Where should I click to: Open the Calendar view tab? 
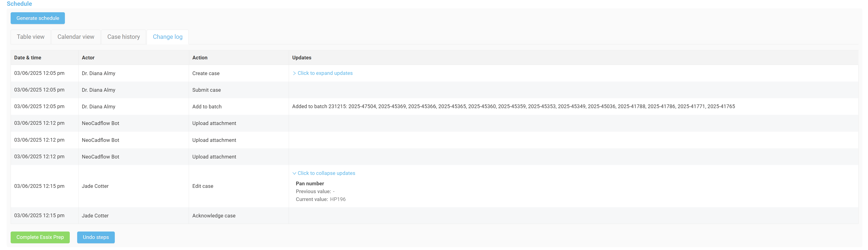tap(76, 37)
